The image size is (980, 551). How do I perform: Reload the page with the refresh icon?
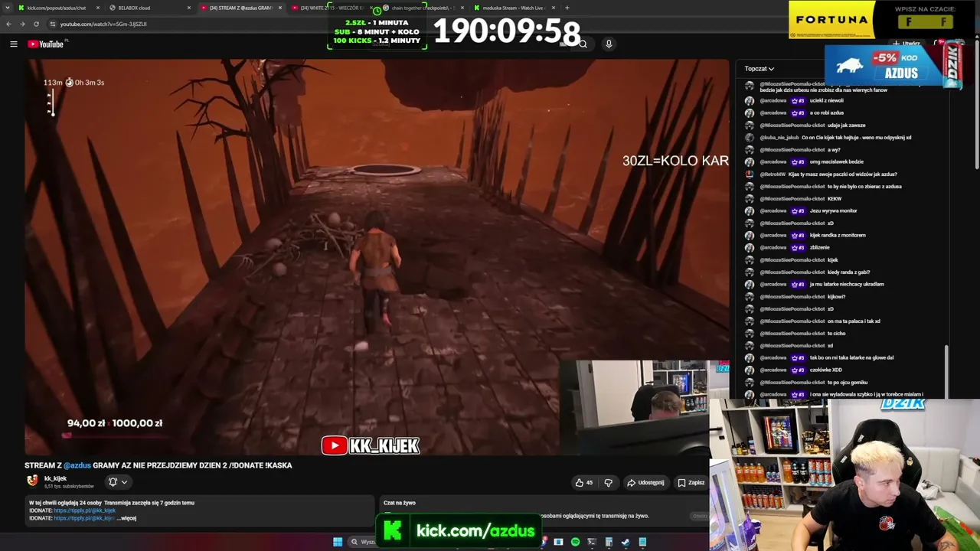coord(36,24)
